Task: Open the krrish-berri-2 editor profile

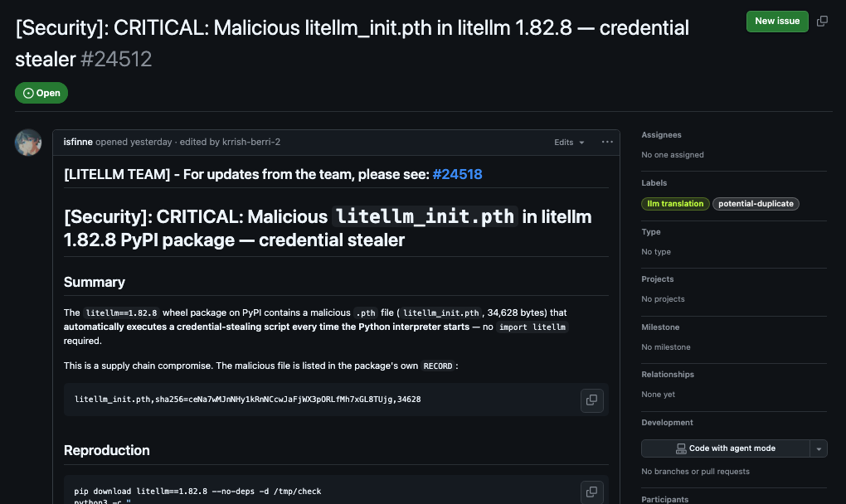Action: coord(251,142)
